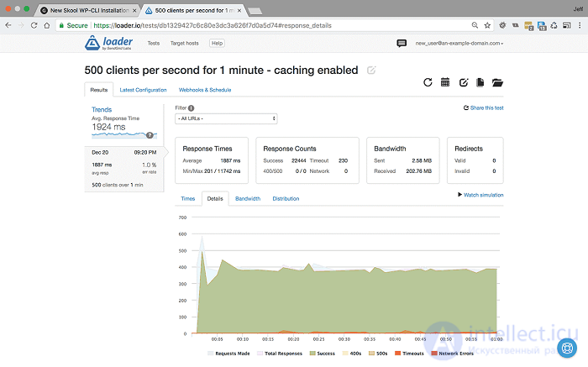Click Watch simulation link
This screenshot has width=588, height=367.
[x=480, y=195]
